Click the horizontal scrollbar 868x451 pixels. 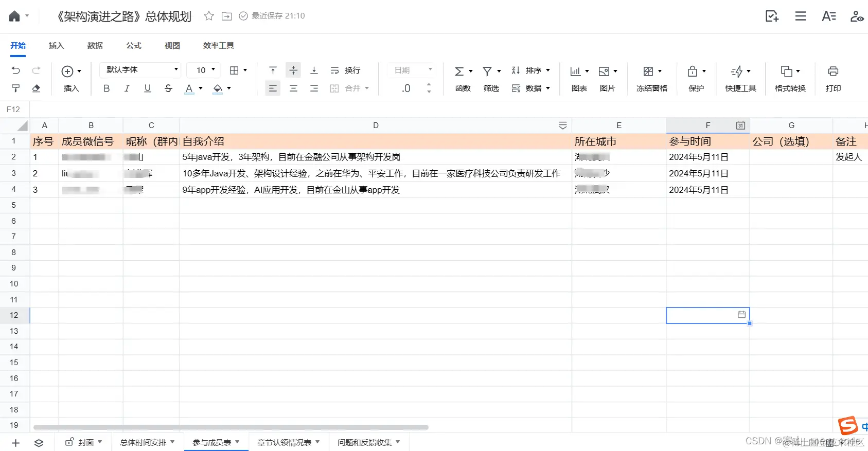pyautogui.click(x=231, y=427)
